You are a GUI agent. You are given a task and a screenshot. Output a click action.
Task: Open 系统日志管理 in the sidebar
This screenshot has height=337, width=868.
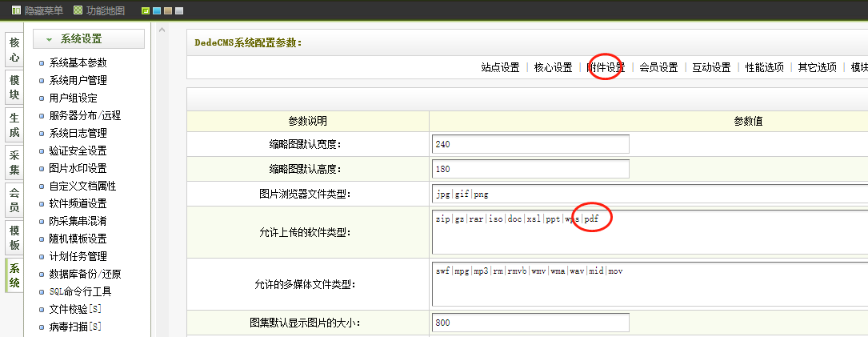78,133
